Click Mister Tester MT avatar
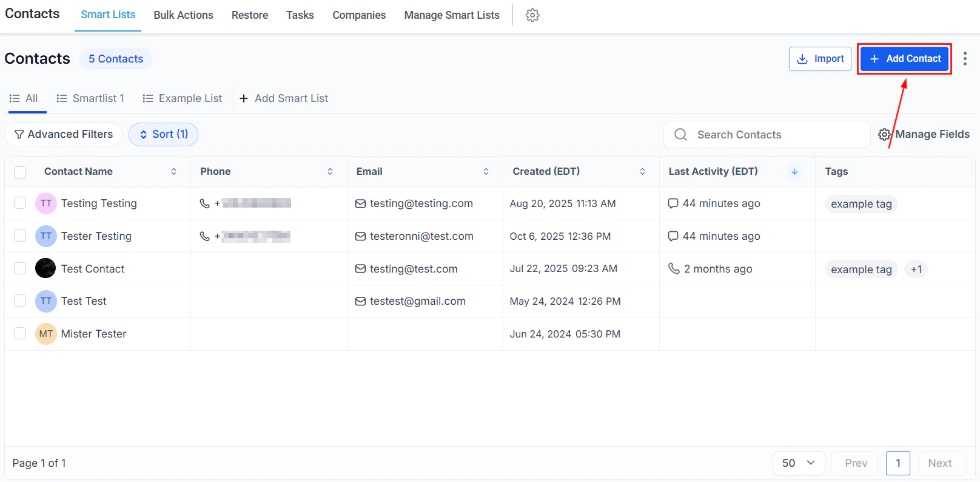Image resolution: width=980 pixels, height=482 pixels. click(46, 334)
